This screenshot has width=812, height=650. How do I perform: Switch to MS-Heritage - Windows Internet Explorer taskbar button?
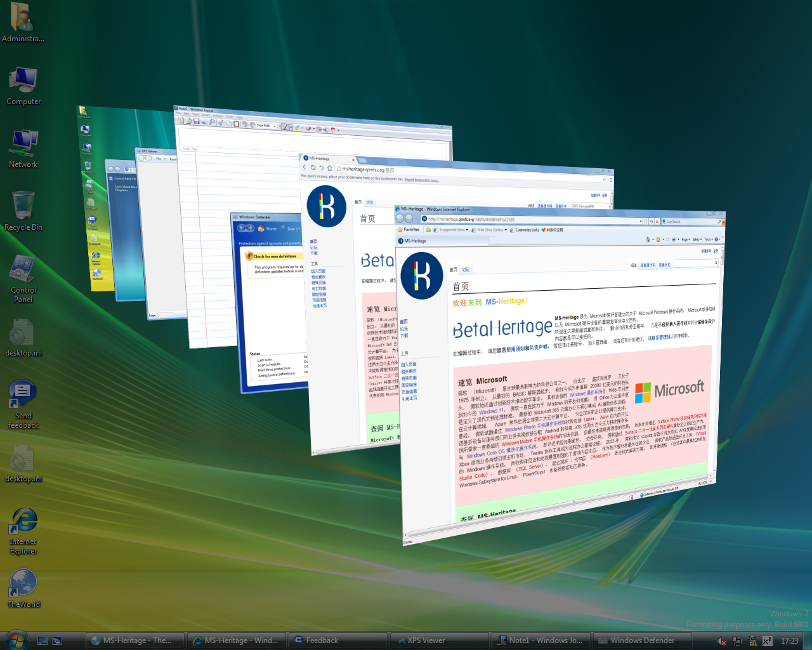coord(237,640)
